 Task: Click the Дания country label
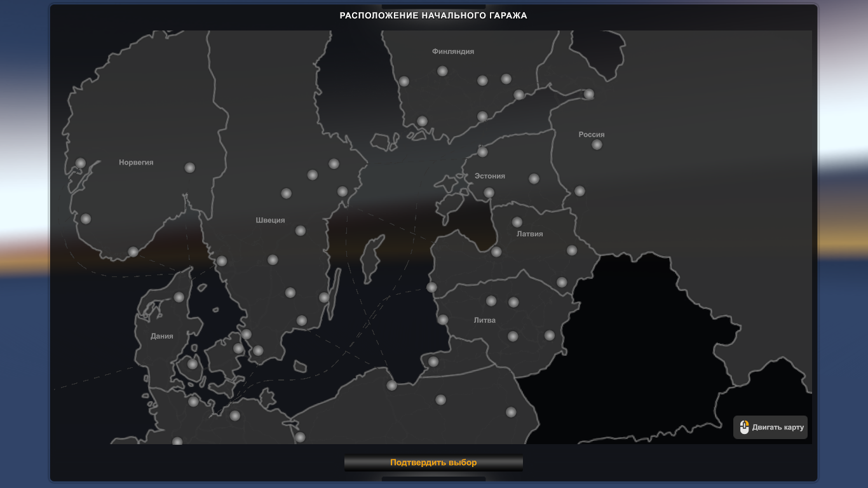[162, 336]
